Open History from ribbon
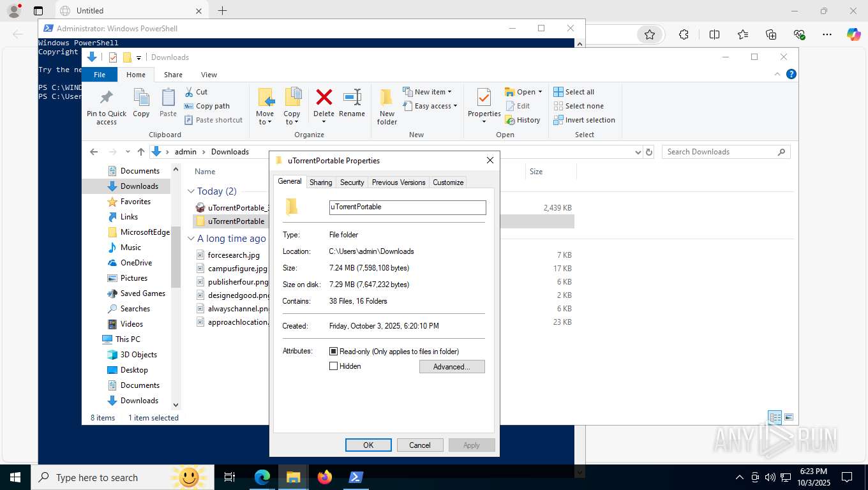Screen dimensions: 868x490 coord(523,120)
